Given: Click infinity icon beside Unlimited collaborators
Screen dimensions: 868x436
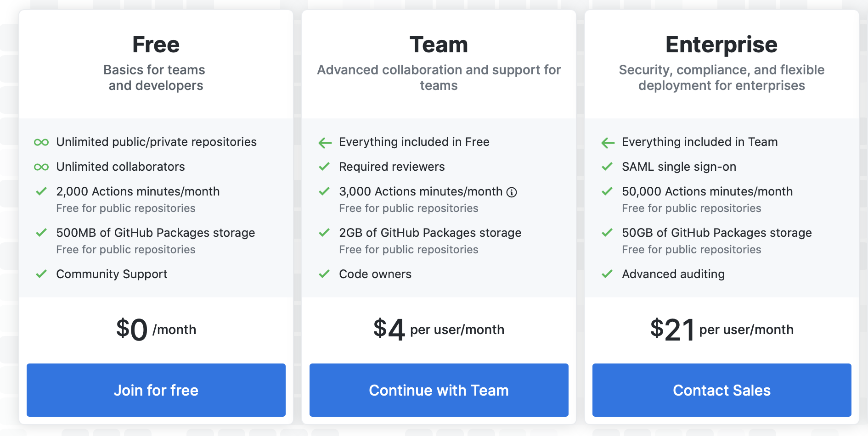Looking at the screenshot, I should [x=41, y=167].
